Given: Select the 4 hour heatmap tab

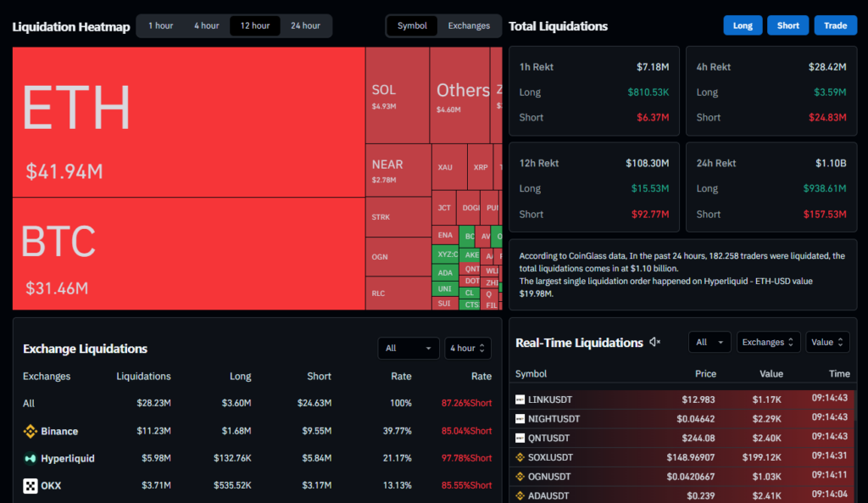Looking at the screenshot, I should point(207,26).
